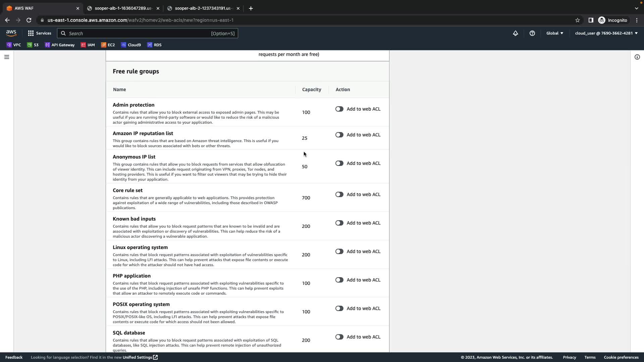Open the Cloud9 shortcut in favorites bar
Image resolution: width=644 pixels, height=362 pixels.
[131, 45]
